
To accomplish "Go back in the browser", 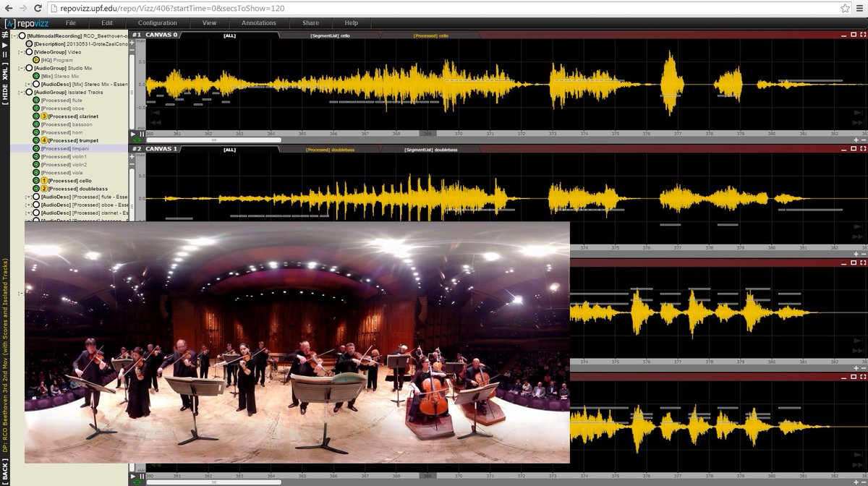I will click(7, 7).
